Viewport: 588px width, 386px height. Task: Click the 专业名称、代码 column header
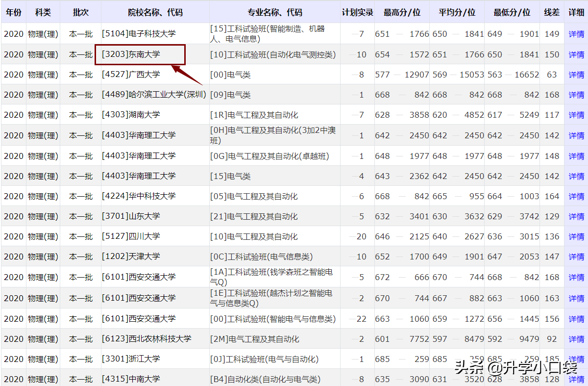point(274,12)
